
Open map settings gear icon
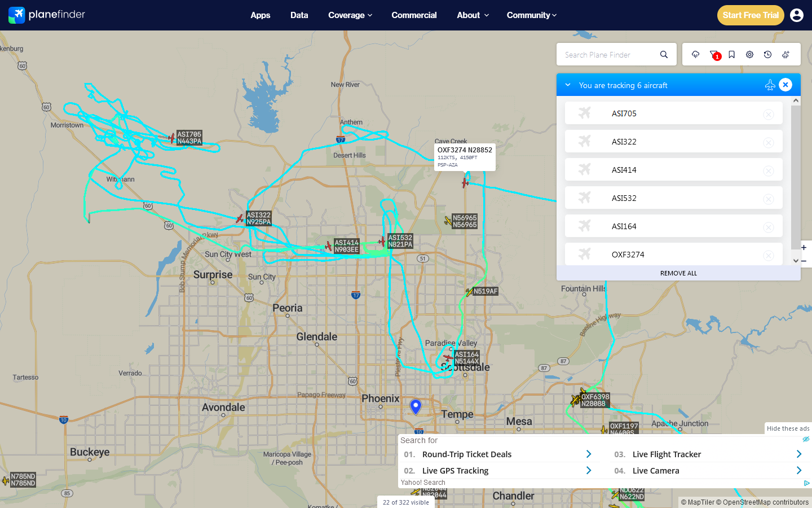(x=749, y=55)
